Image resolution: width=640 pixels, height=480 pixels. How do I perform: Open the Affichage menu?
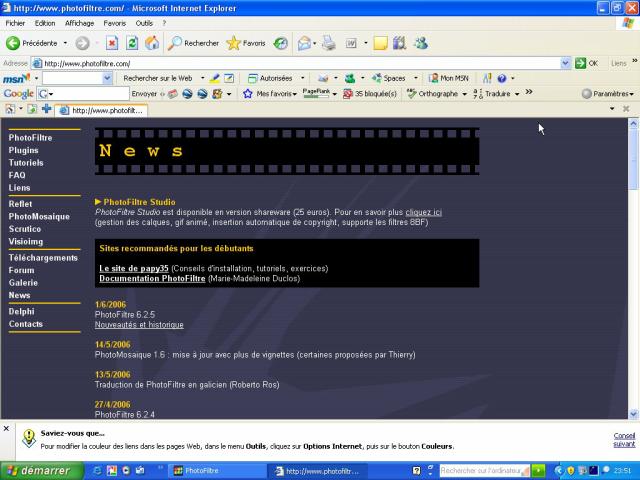(80, 23)
